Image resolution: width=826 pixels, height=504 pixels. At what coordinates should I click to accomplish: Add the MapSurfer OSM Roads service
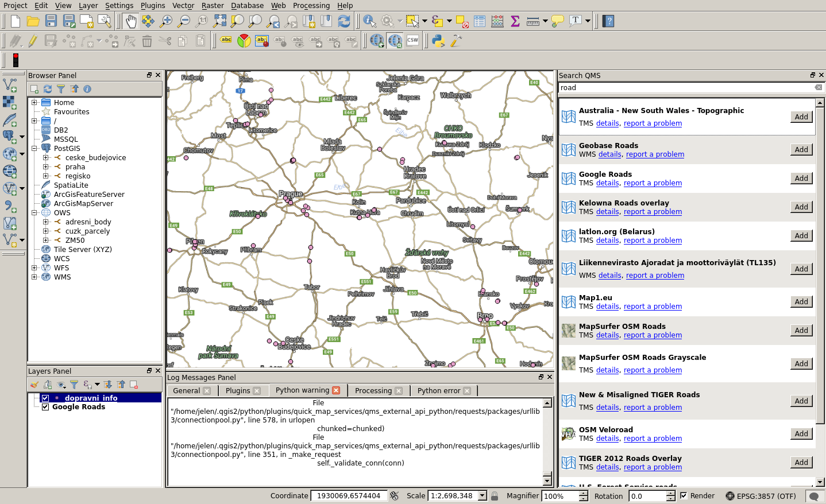pyautogui.click(x=801, y=331)
